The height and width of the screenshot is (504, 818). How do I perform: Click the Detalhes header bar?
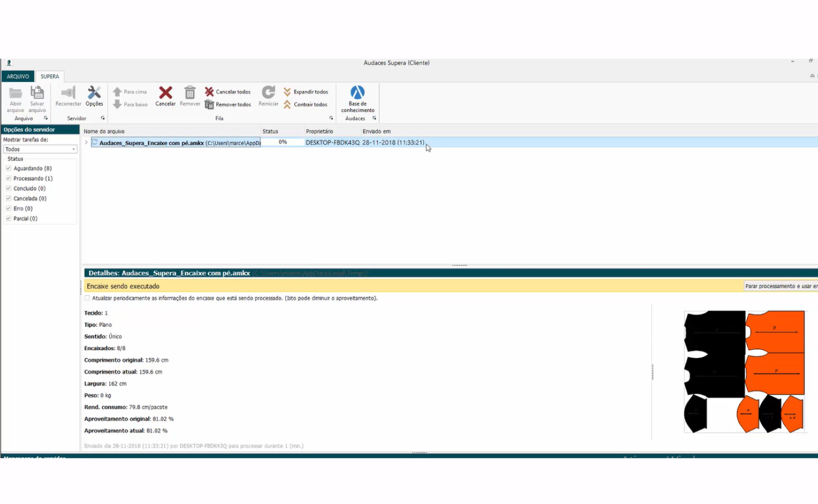(x=451, y=273)
